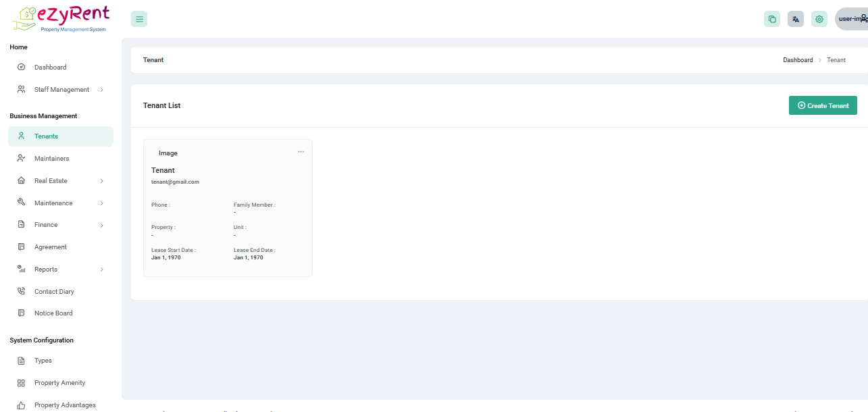Image resolution: width=868 pixels, height=412 pixels.
Task: Click the Dashboard sidebar icon
Action: coord(21,68)
